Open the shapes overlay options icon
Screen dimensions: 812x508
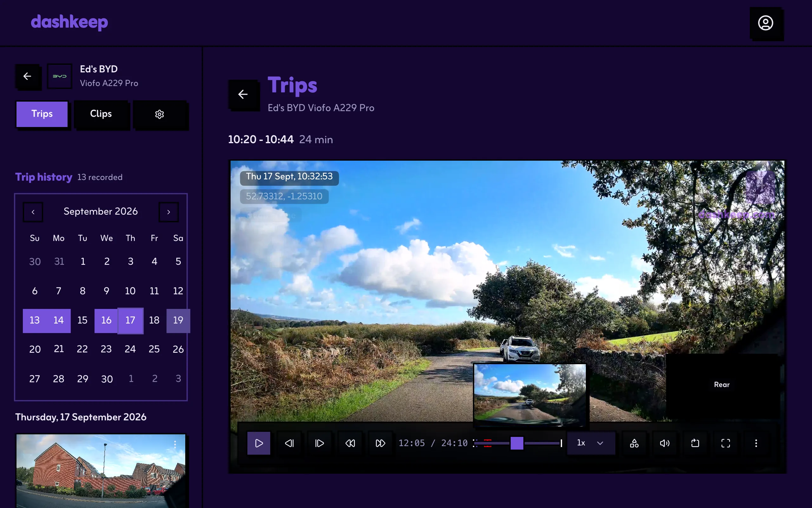pos(634,443)
